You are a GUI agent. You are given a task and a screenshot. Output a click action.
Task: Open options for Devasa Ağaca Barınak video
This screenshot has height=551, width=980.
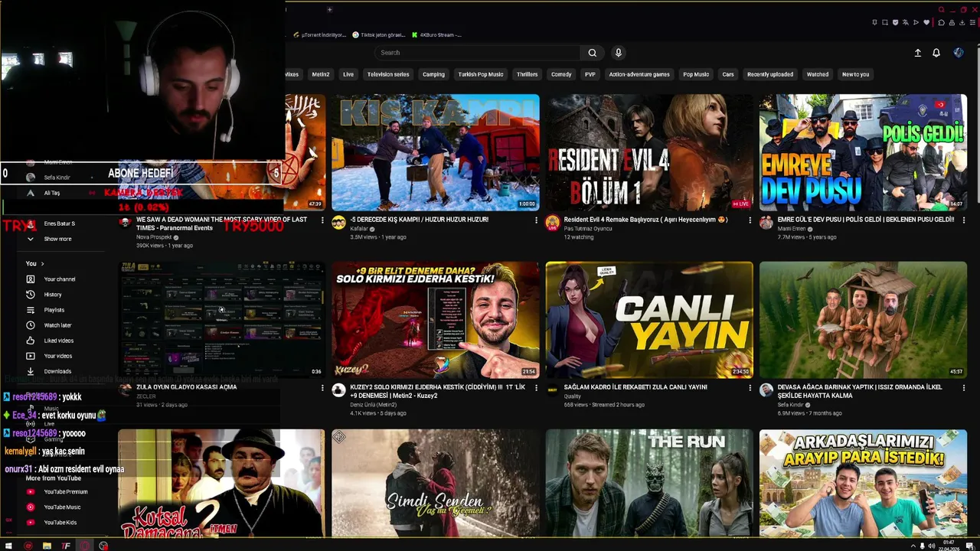click(964, 388)
